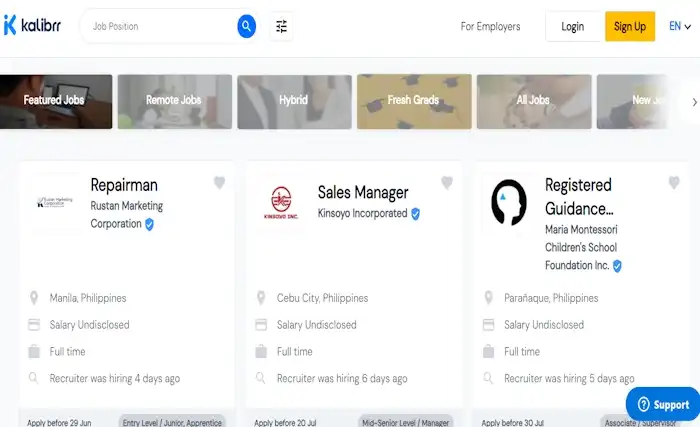Screen dimensions: 700x427
Task: Click salary card icon in Sales Manager card
Action: [261, 325]
